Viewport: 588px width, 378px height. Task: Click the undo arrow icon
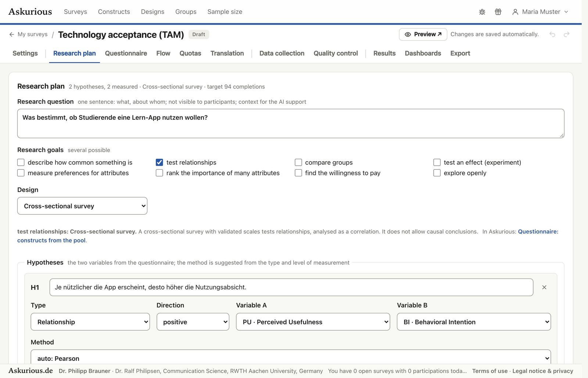pos(552,34)
